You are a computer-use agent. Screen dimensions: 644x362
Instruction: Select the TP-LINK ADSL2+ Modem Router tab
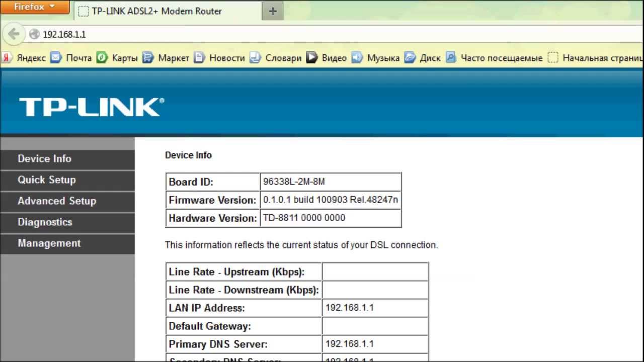(167, 11)
